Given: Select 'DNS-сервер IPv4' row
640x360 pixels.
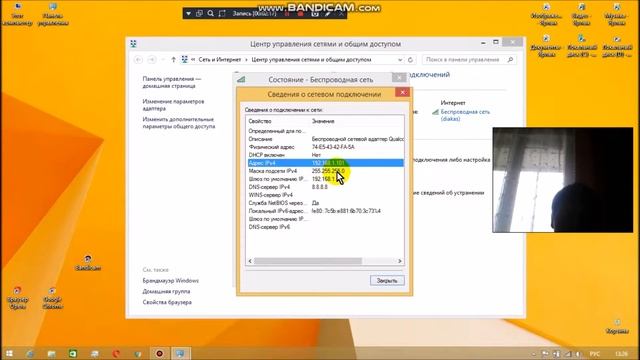Looking at the screenshot, I should [x=325, y=187].
